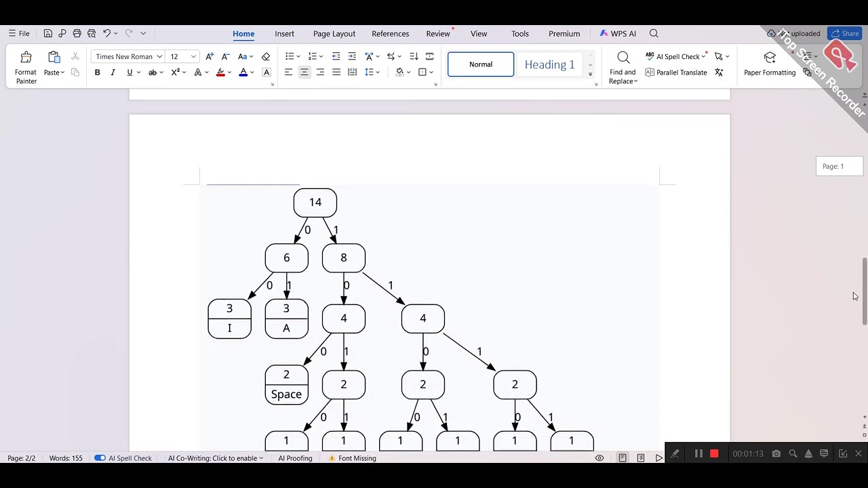This screenshot has height=488, width=868.
Task: Click the search magnifier next to WPS AI
Action: click(x=654, y=33)
